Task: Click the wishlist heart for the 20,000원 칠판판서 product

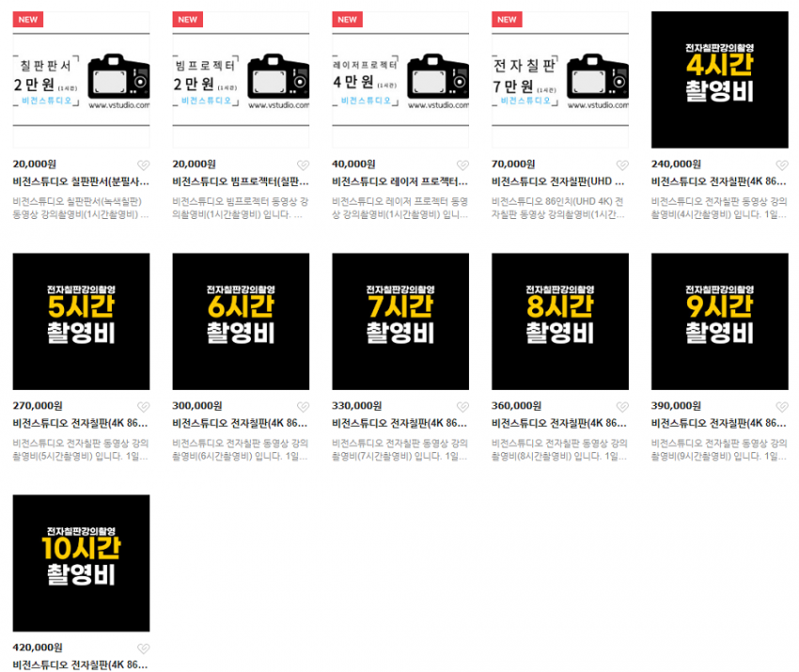Action: click(x=143, y=165)
